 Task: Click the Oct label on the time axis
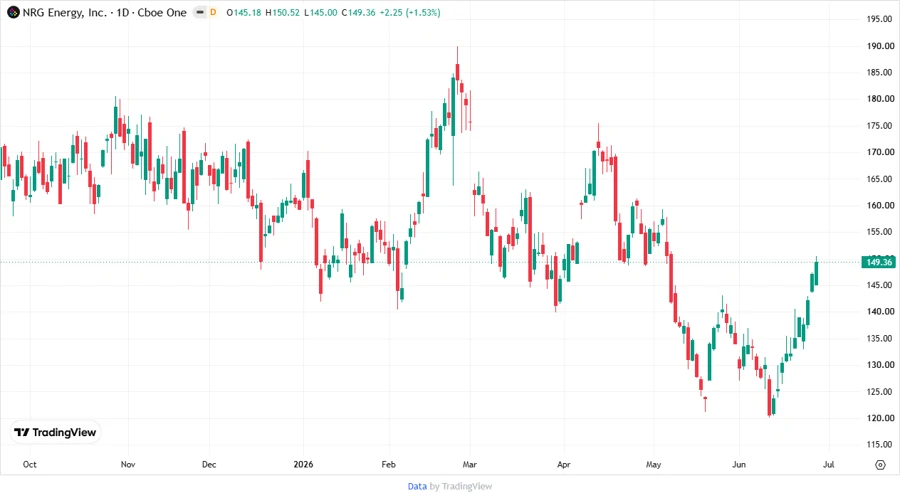pos(29,464)
